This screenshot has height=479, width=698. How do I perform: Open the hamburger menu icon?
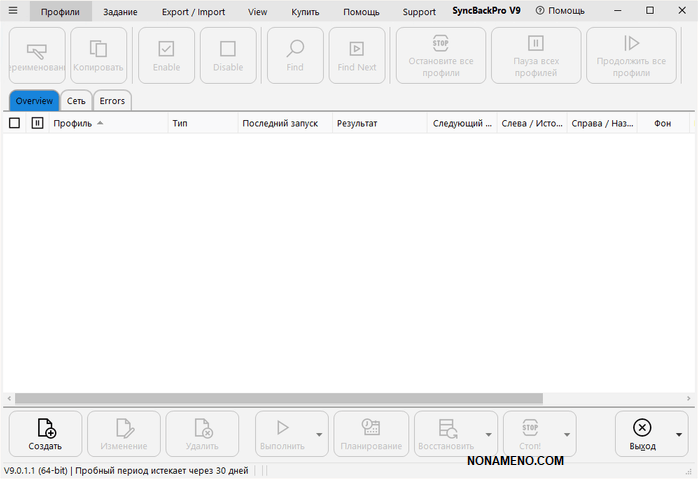coord(13,12)
